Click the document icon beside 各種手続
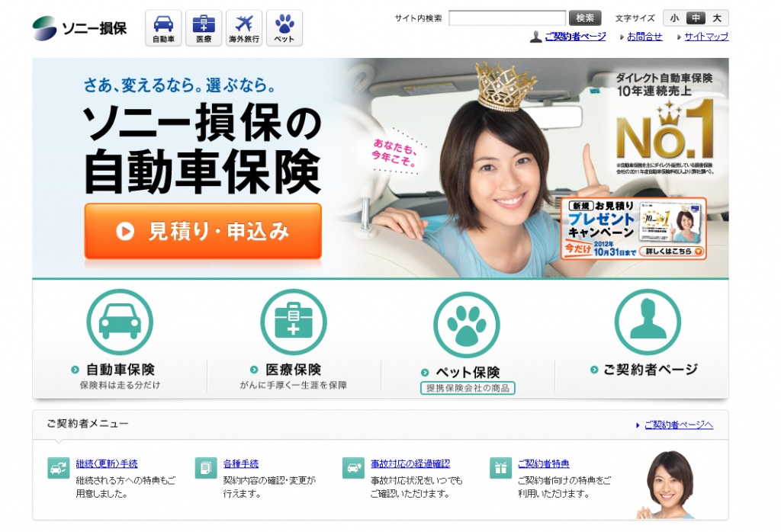 click(x=206, y=468)
